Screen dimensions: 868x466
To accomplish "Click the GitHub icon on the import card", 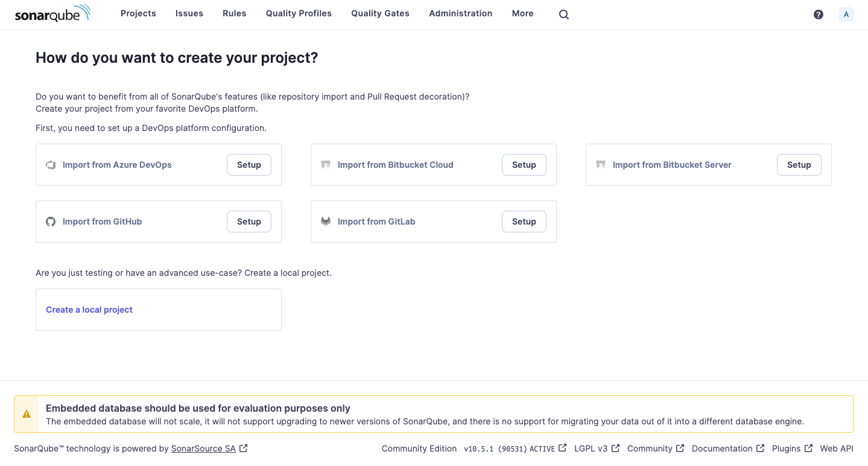I will pos(51,222).
